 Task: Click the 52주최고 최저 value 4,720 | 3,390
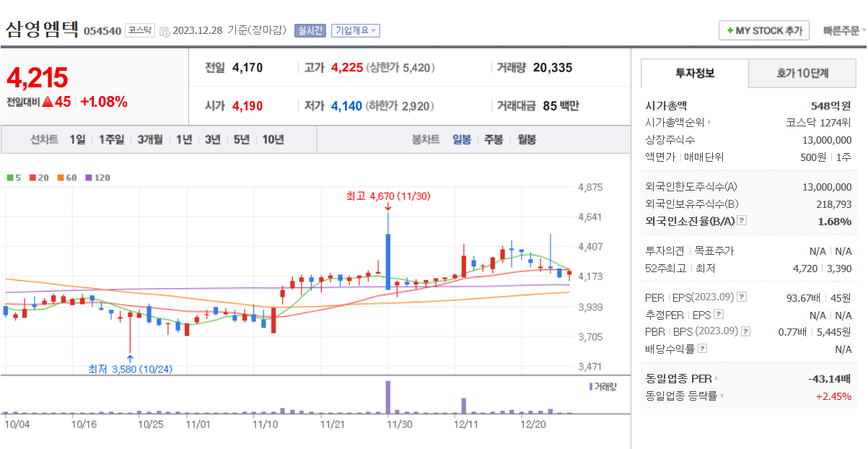tap(823, 269)
